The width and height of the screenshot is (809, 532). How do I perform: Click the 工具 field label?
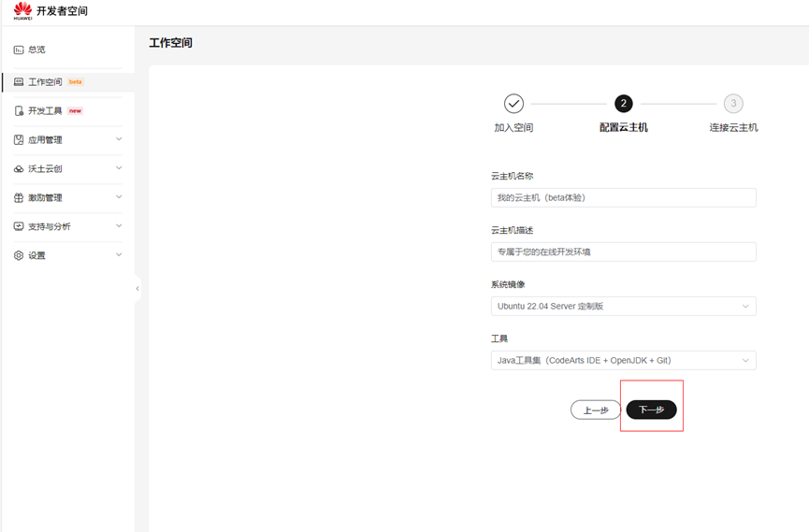point(498,338)
